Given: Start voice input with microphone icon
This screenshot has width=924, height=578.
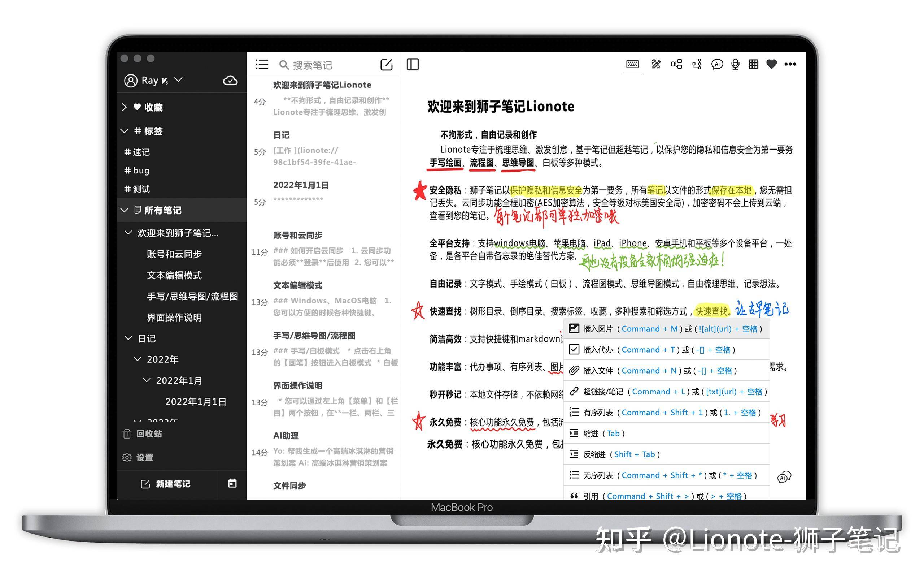Looking at the screenshot, I should pyautogui.click(x=735, y=64).
